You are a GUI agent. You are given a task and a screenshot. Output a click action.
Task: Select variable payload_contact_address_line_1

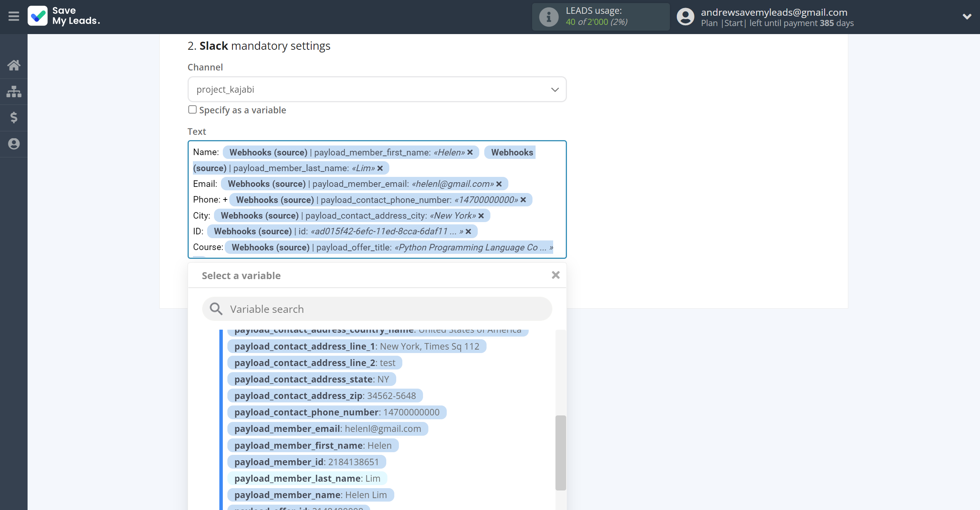click(357, 346)
